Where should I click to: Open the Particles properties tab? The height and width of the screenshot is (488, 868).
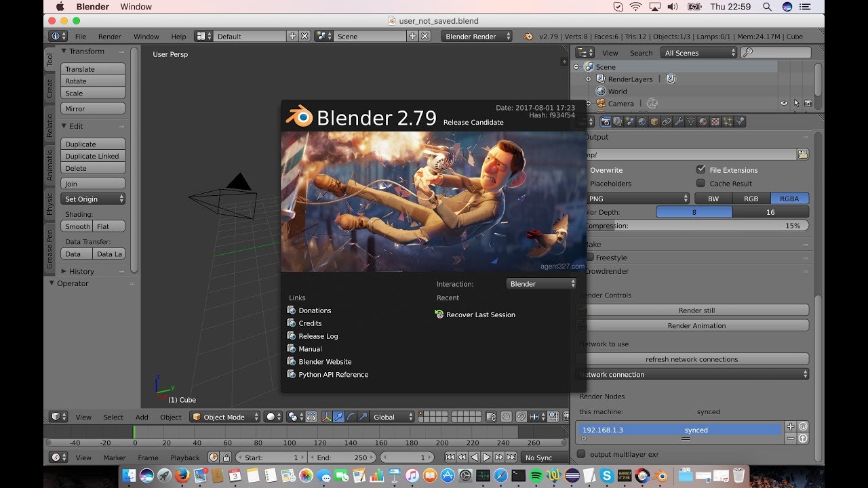tap(728, 121)
